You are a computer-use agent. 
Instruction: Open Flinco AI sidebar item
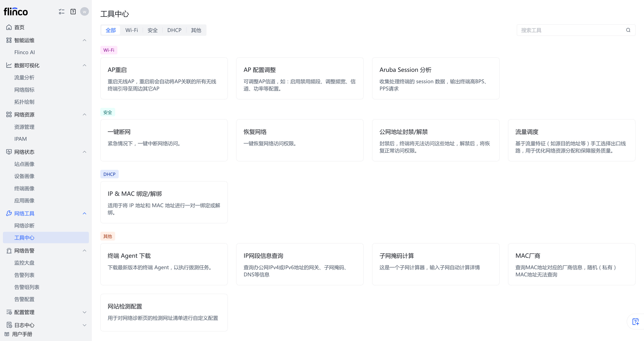pos(24,52)
